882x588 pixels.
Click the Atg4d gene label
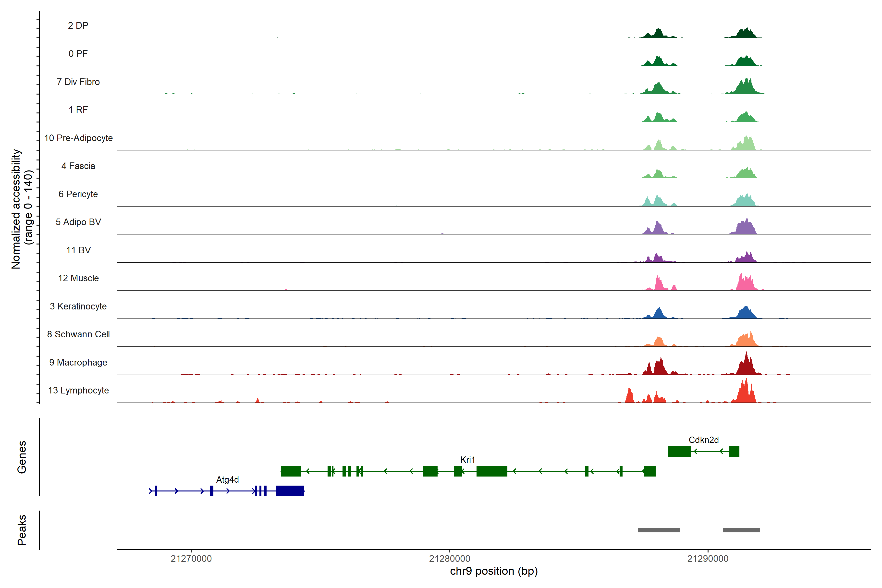point(227,480)
